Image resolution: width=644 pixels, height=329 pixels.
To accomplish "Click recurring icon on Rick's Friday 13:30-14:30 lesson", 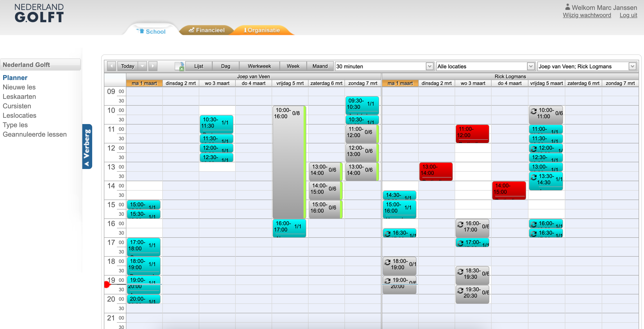I will 534,177.
